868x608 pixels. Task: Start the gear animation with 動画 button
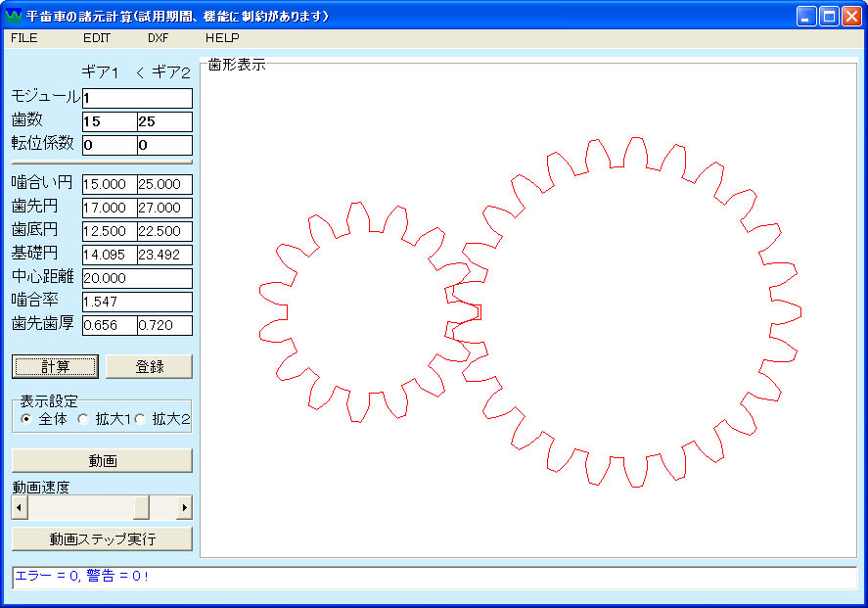tap(102, 461)
